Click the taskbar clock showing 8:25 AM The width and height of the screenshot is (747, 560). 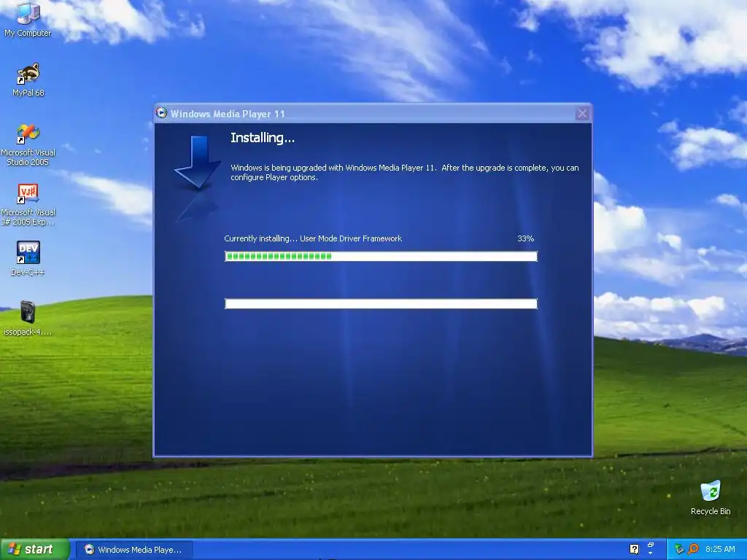coord(720,549)
